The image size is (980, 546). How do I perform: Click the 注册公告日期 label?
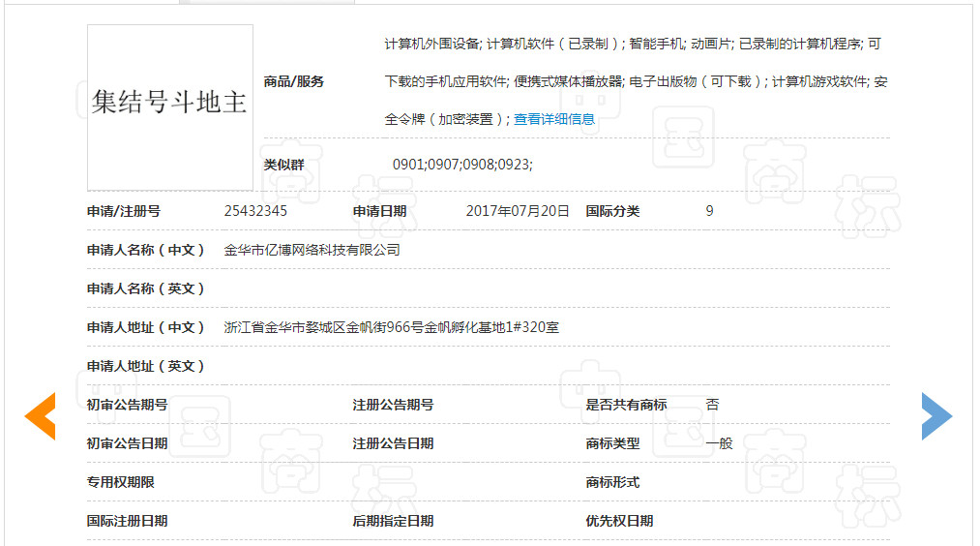pos(393,443)
